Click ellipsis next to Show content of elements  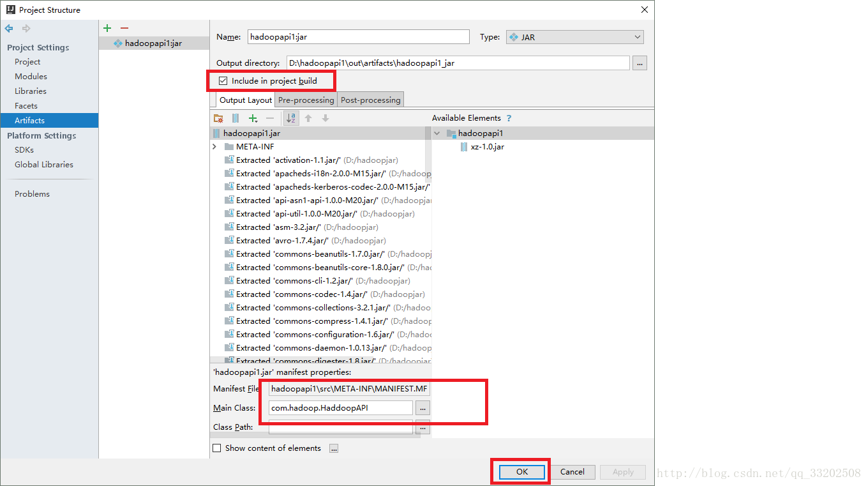334,448
